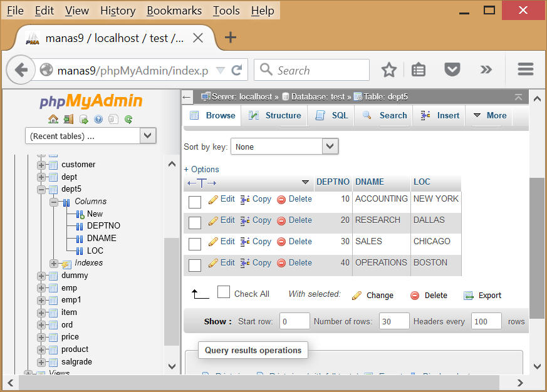The height and width of the screenshot is (392, 547).
Task: Toggle the Check All checkbox
Action: 224,292
